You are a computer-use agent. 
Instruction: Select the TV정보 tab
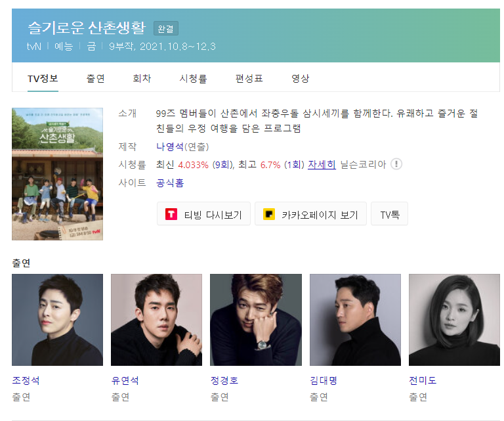pos(43,78)
